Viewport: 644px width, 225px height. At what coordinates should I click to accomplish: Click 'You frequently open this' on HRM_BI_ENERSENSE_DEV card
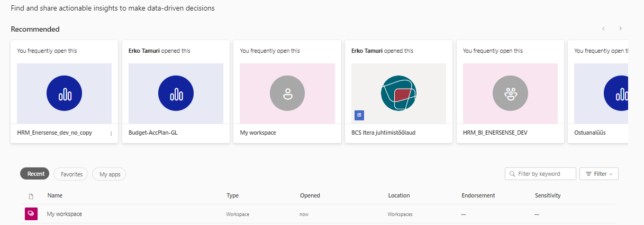tap(493, 51)
